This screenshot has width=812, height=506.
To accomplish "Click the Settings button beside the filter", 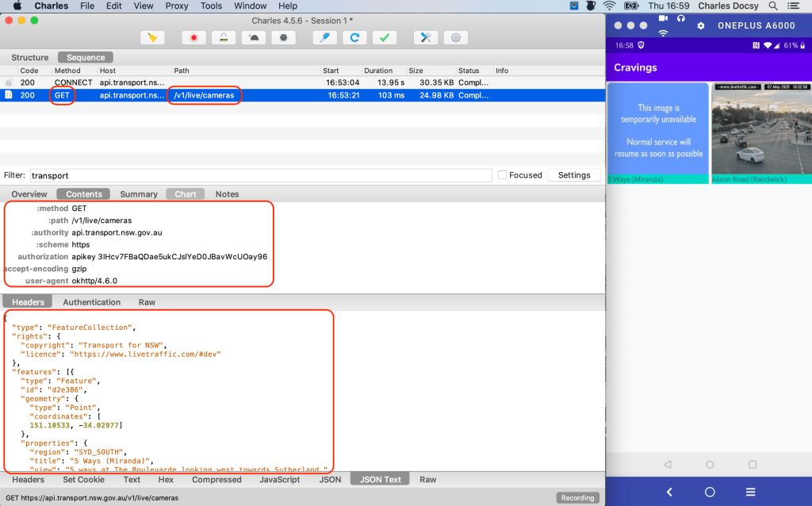I will pos(573,175).
